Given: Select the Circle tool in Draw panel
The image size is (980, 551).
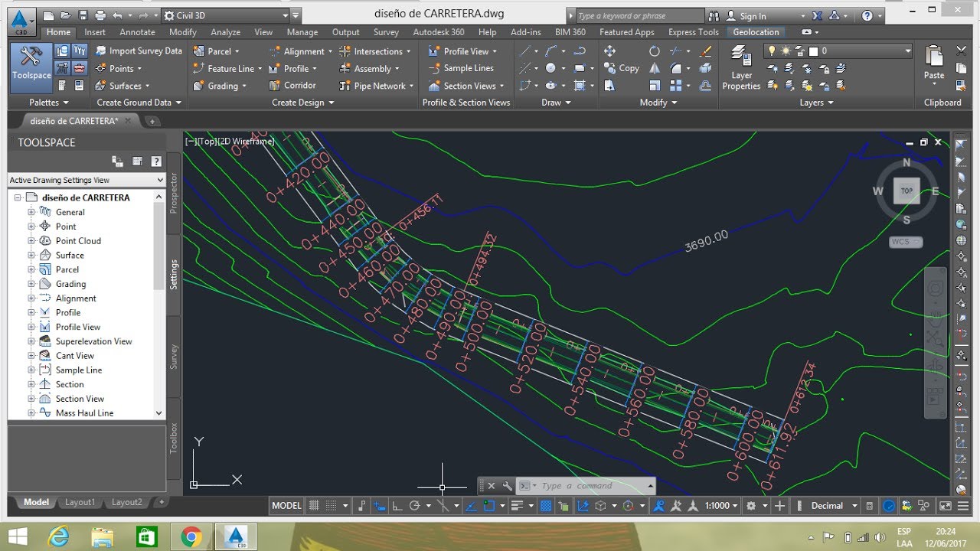Looking at the screenshot, I should point(550,68).
